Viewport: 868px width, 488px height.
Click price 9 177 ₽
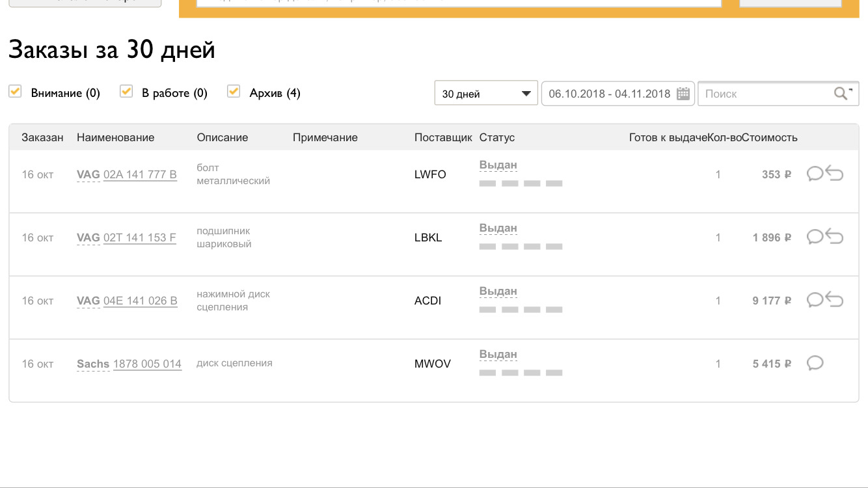(772, 301)
